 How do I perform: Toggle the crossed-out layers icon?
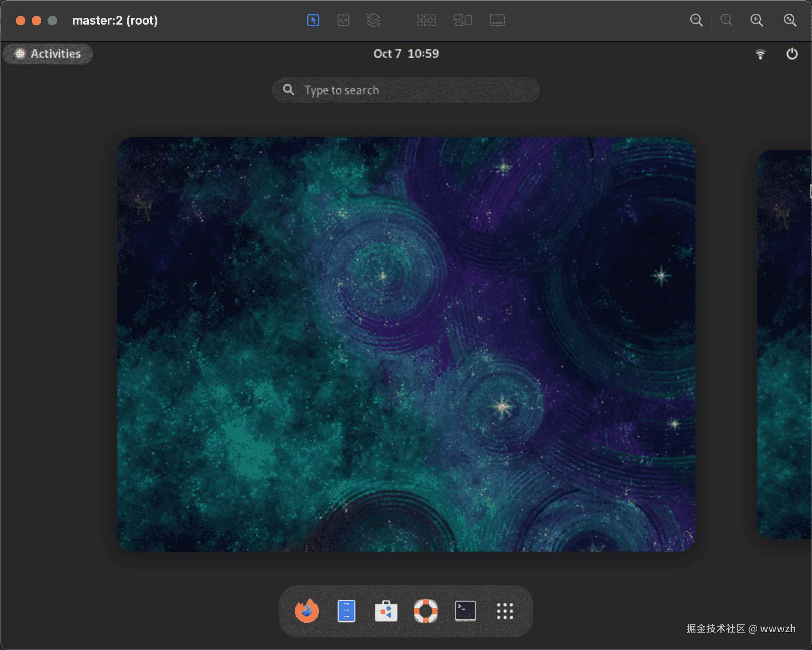[x=373, y=20]
